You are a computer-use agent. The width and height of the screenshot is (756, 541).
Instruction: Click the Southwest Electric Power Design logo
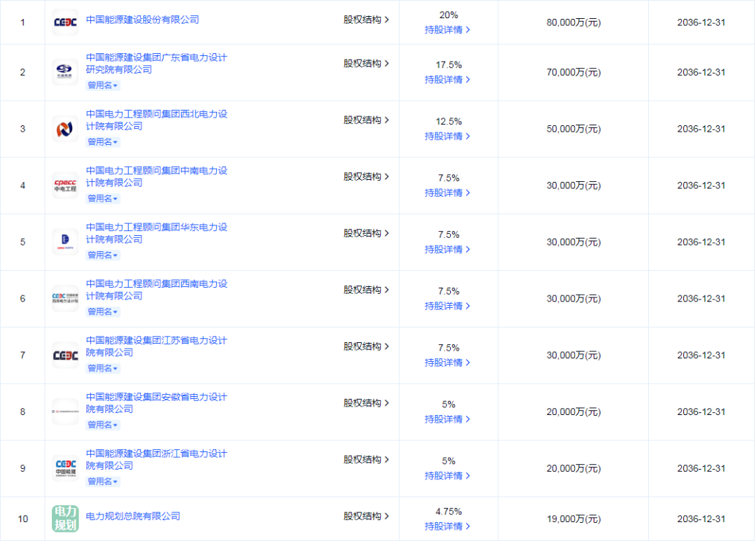coord(65,298)
